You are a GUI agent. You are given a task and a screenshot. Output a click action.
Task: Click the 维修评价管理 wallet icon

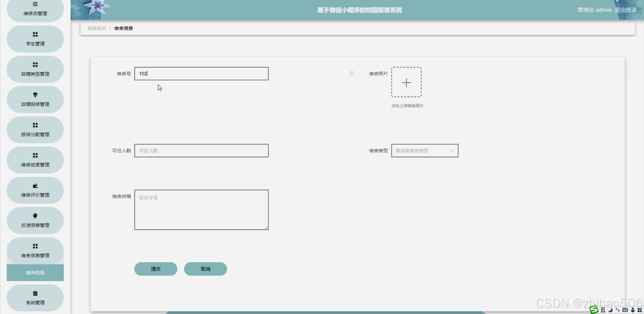(35, 186)
